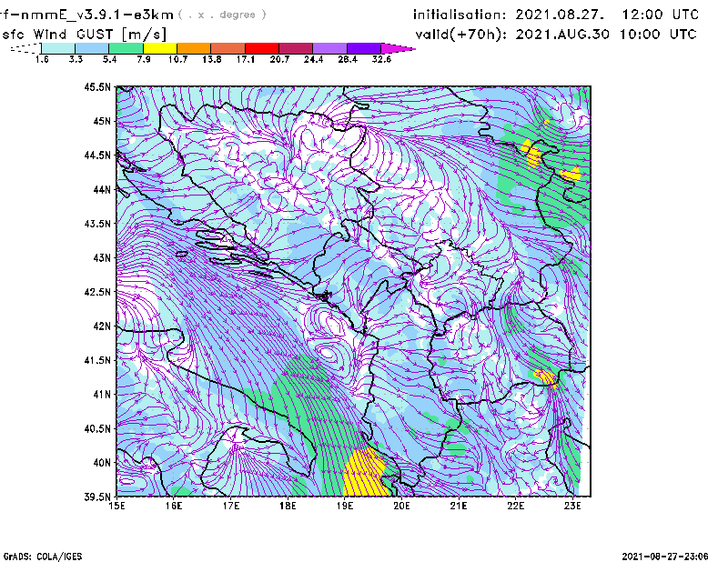Viewport: 728px width, 562px height.
Task: Click the 20E longitude label
Action: click(401, 506)
